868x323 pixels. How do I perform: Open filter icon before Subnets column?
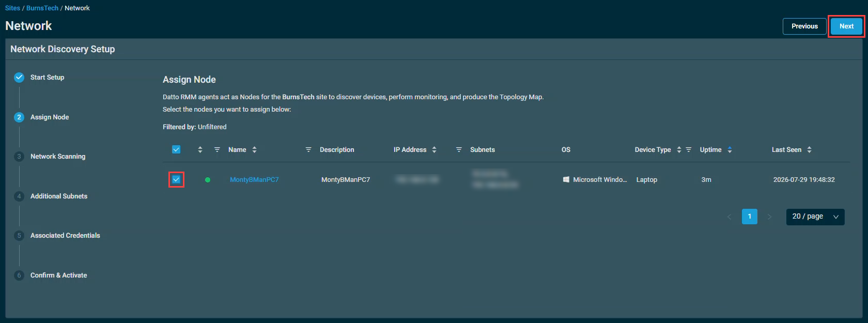pyautogui.click(x=459, y=150)
